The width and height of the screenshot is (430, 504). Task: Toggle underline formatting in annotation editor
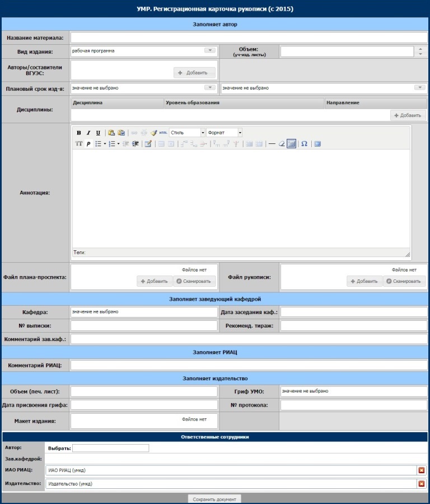coord(98,133)
